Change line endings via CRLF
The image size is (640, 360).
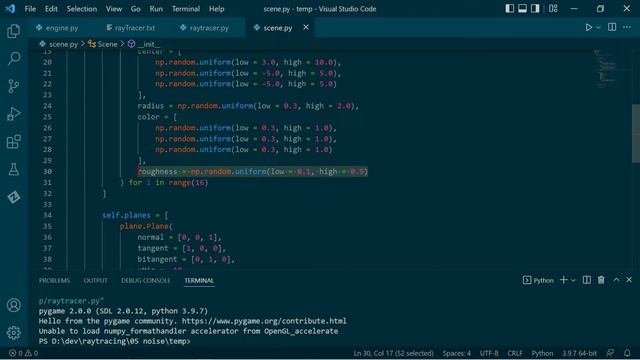click(515, 353)
